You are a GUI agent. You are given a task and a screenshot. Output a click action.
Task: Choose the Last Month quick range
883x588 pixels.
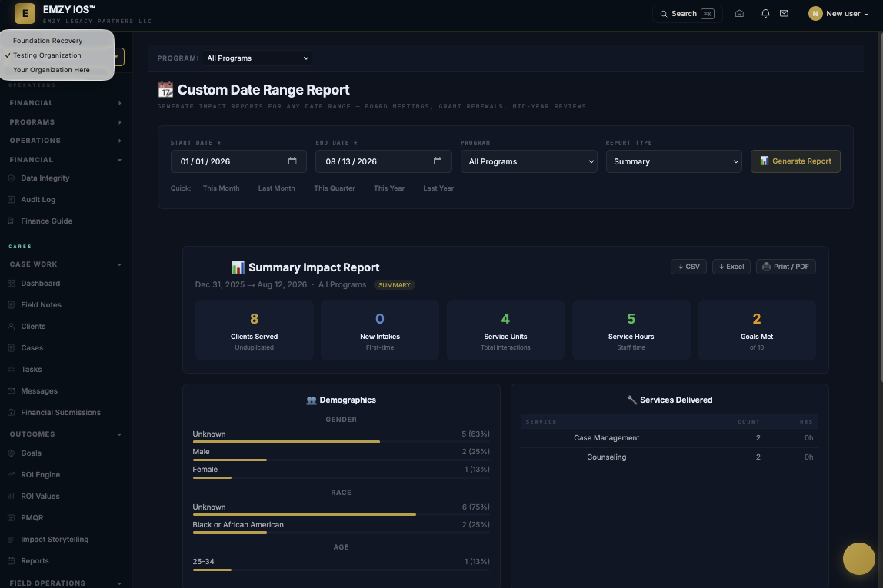[276, 188]
